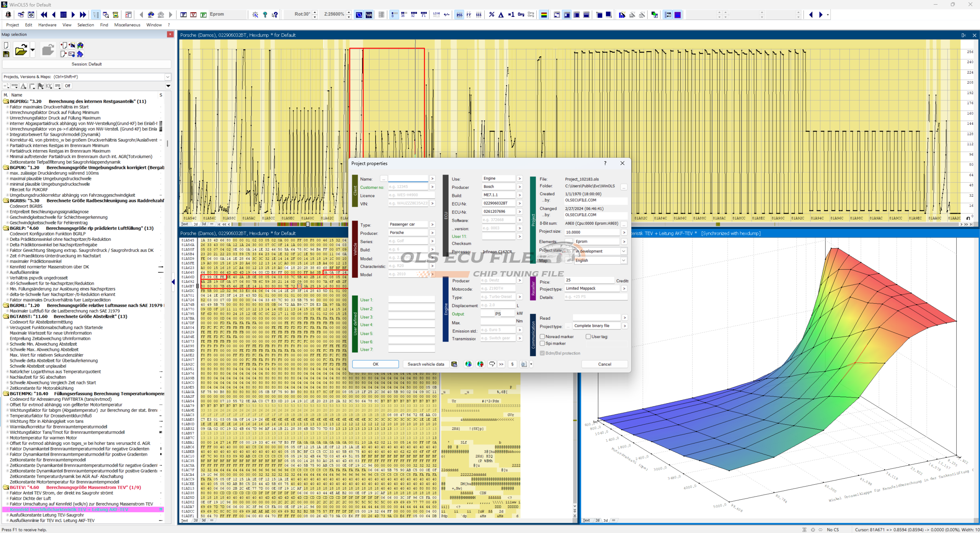The height and width of the screenshot is (533, 980).
Task: Click the red V window icon in toolbar
Action: pos(193,15)
